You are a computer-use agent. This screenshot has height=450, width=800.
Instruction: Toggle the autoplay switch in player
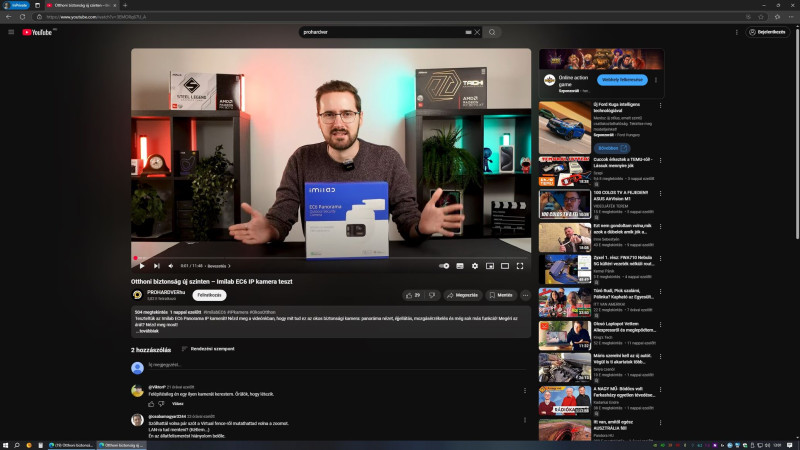point(444,266)
